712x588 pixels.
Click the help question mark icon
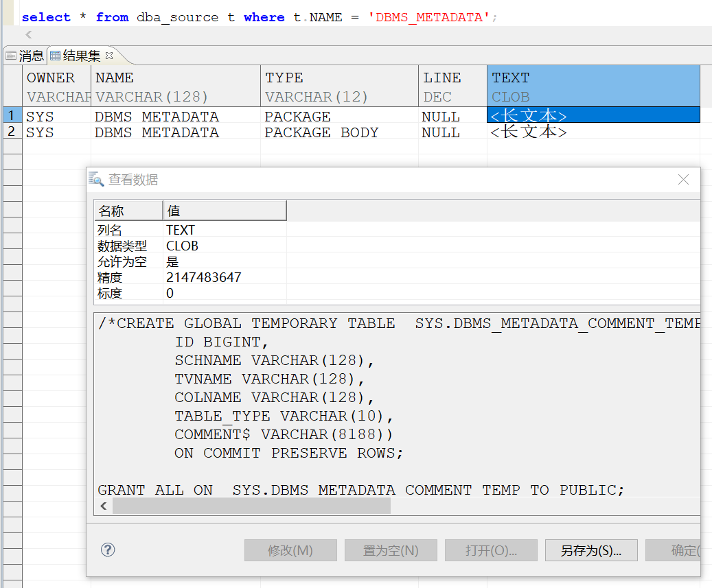click(108, 550)
